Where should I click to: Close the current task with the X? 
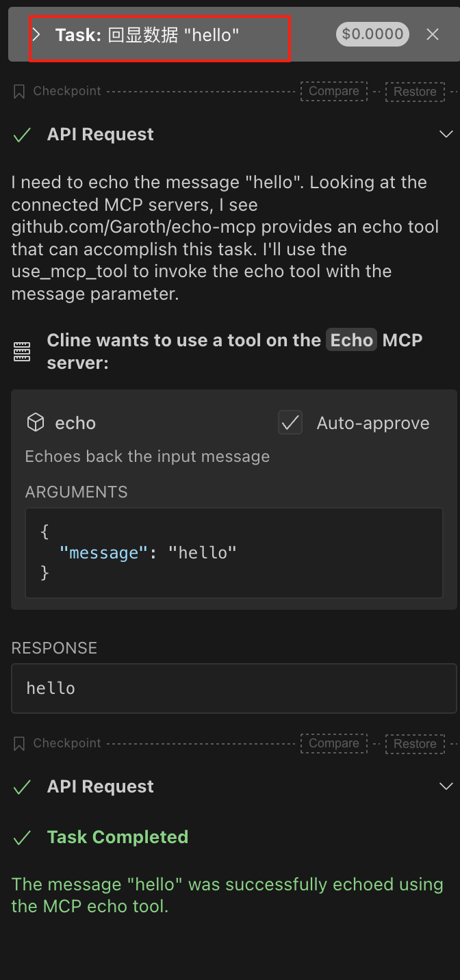433,34
